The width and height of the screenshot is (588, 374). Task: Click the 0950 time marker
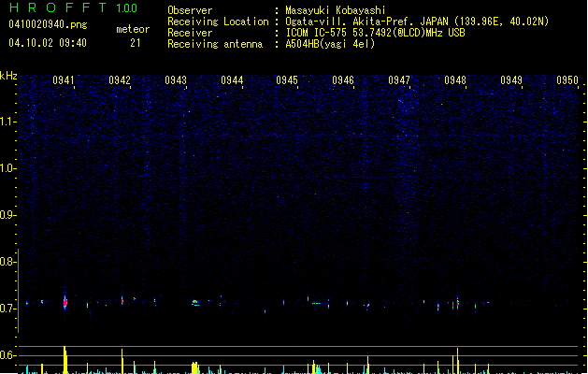[567, 80]
